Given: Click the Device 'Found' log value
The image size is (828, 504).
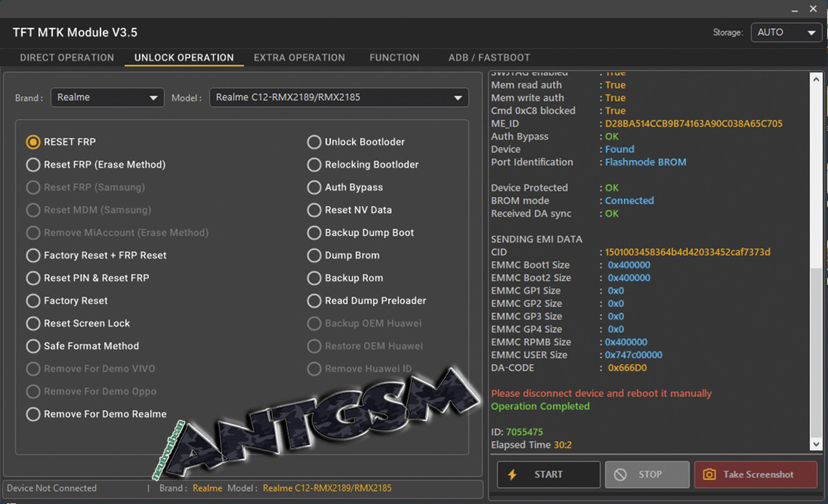Looking at the screenshot, I should point(620,149).
